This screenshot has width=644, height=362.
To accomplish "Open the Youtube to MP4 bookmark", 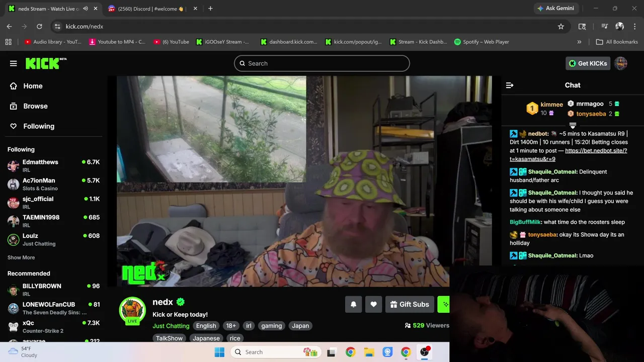I will (x=117, y=42).
